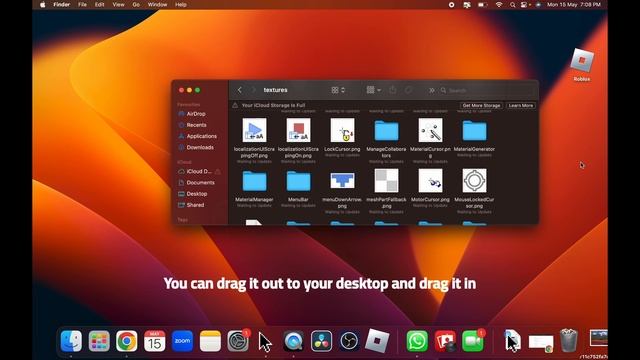The width and height of the screenshot is (640, 360).
Task: Select the MotorCursor.png file icon
Action: [430, 180]
